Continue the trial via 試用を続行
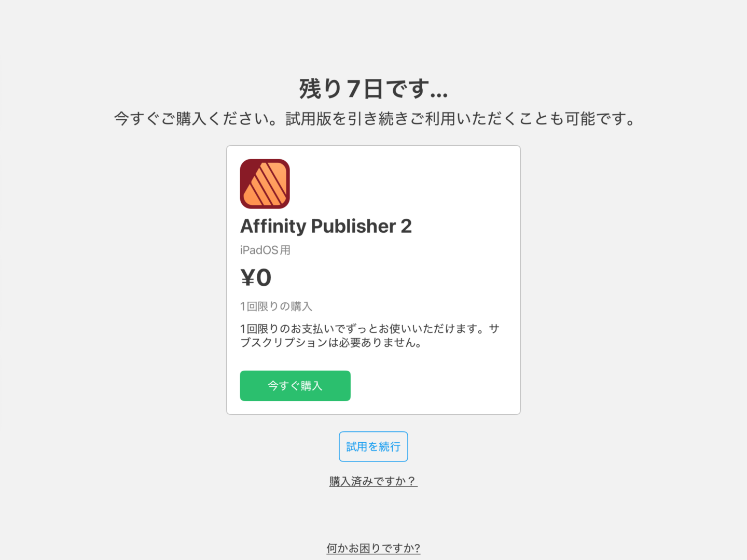Screen dimensions: 747x560 coord(374,446)
